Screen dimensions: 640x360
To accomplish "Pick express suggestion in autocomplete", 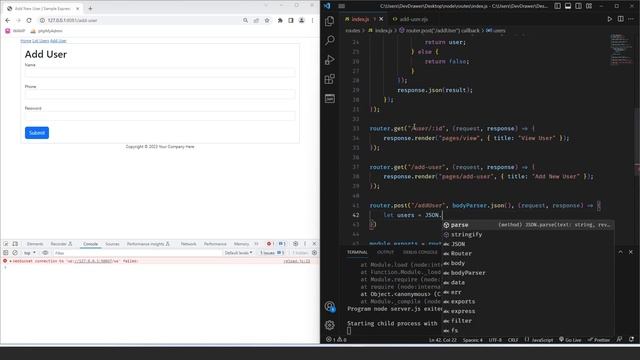I will click(528, 311).
